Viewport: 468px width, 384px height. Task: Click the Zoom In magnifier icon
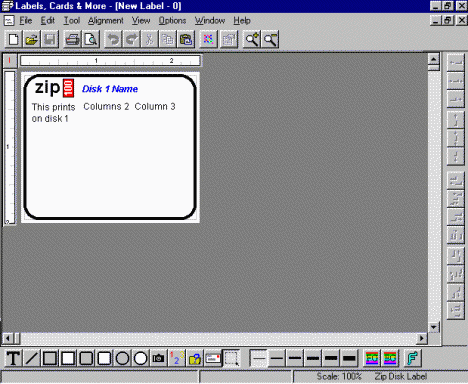252,40
